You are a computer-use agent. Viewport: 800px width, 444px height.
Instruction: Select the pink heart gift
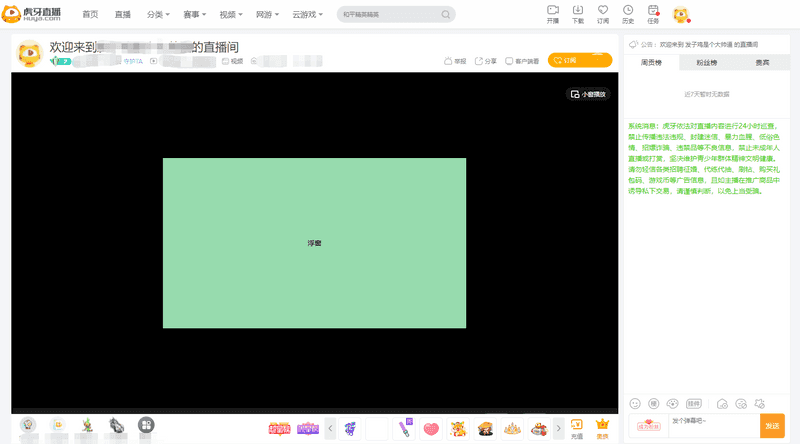point(431,429)
